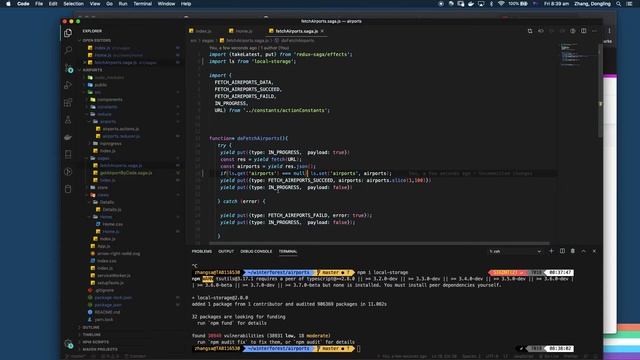Viewport: 640px width, 360px height.
Task: Click the Bluetooth icon in menu bar
Action: point(491,4)
